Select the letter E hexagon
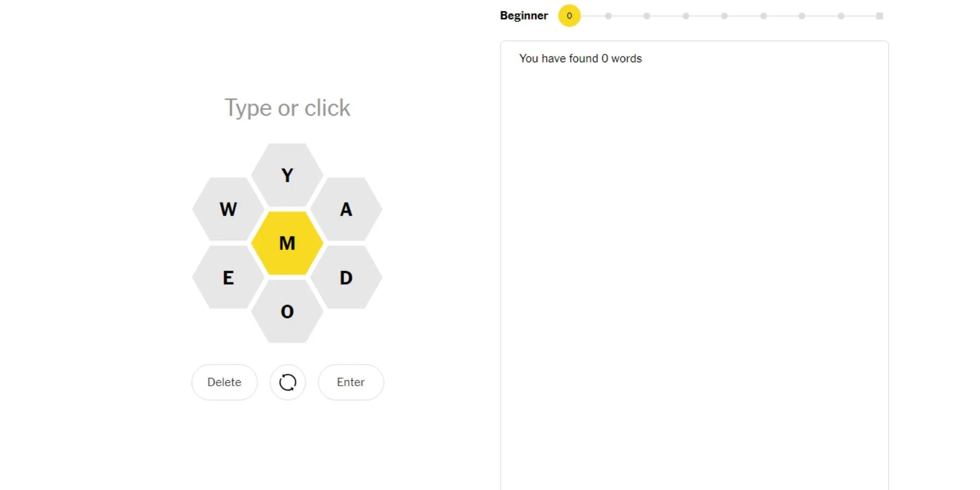Image resolution: width=980 pixels, height=490 pixels. point(228,277)
